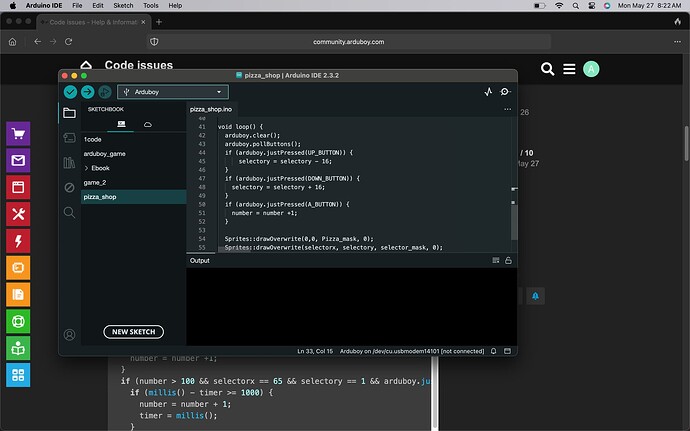Open the Serial Plotter
This screenshot has width=690, height=431.
488,91
